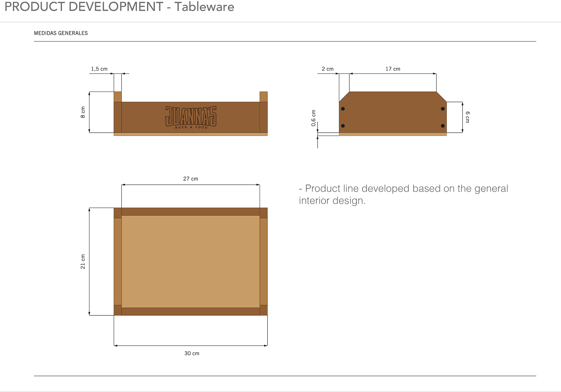Click the upper-right black screw dot
The height and width of the screenshot is (392, 561).
click(x=443, y=109)
